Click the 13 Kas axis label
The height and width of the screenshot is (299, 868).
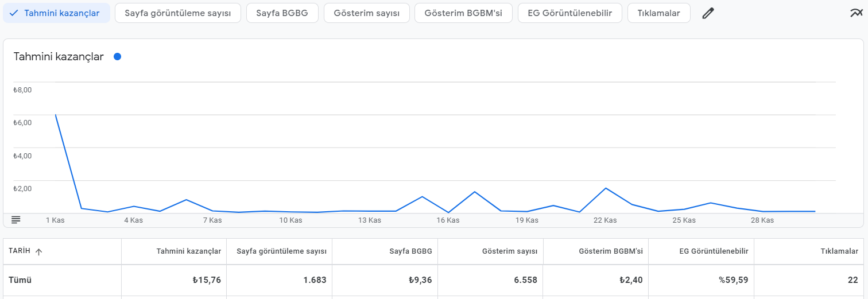point(369,220)
